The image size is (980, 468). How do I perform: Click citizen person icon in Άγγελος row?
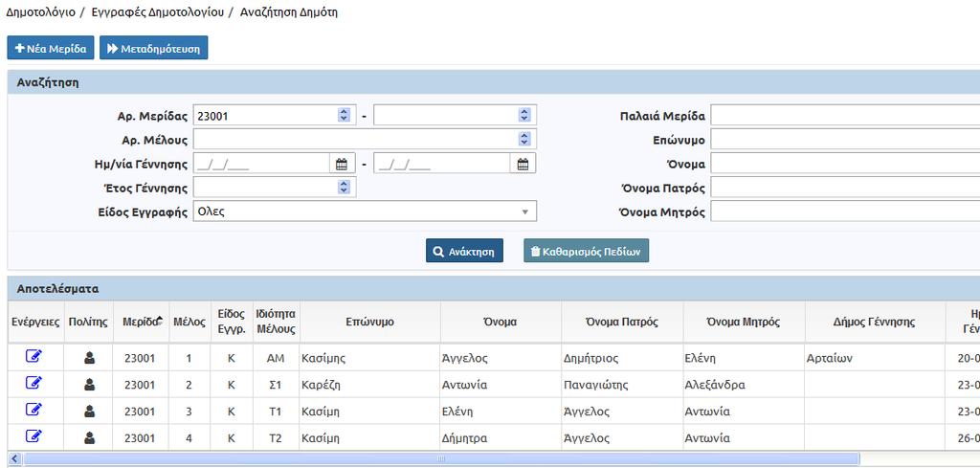(89, 358)
